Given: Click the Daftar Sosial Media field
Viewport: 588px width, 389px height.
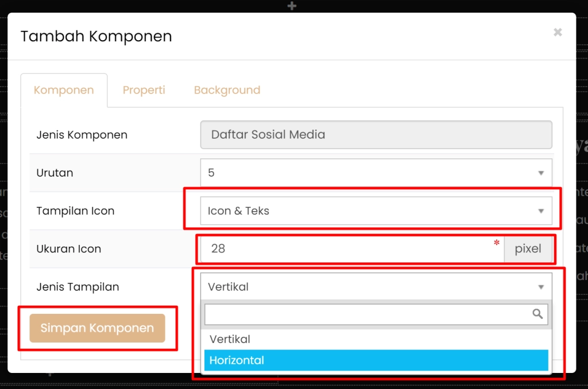Looking at the screenshot, I should tap(376, 135).
